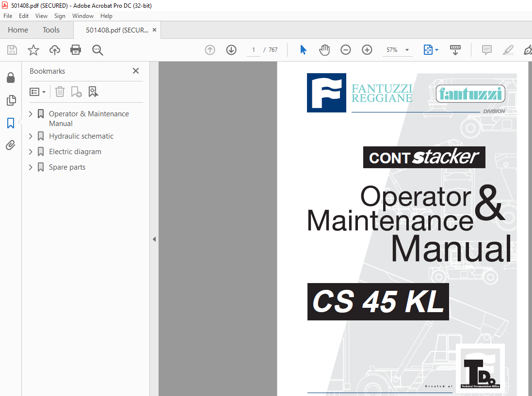Open the Edit menu
Viewport: 532px width, 396px height.
[24, 16]
